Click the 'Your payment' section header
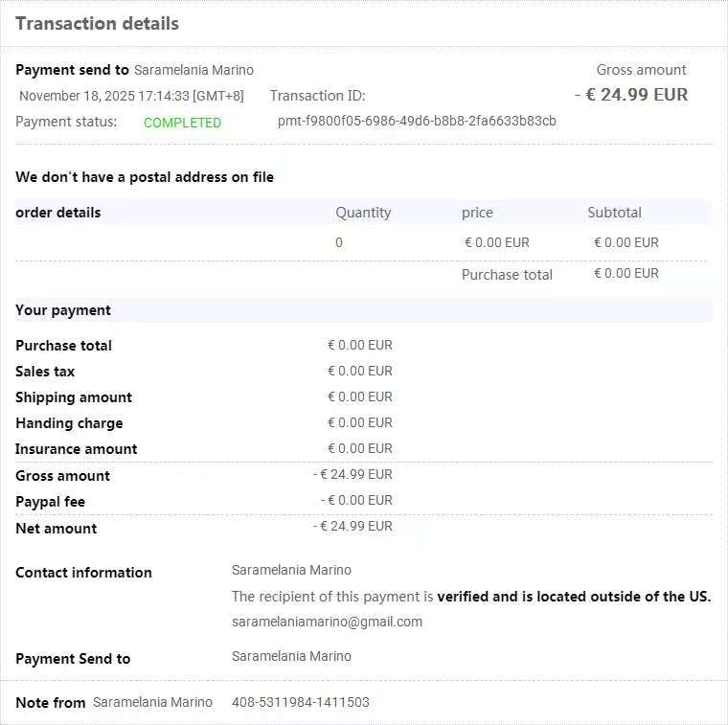Image resolution: width=728 pixels, height=725 pixels. pyautogui.click(x=63, y=310)
